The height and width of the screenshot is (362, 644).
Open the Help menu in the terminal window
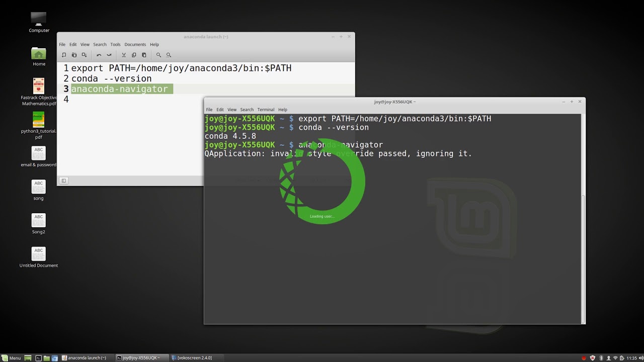tap(283, 110)
